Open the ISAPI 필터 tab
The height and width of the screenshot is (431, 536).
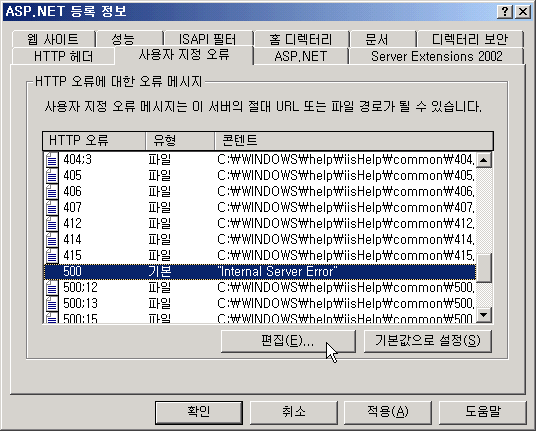coord(207,39)
